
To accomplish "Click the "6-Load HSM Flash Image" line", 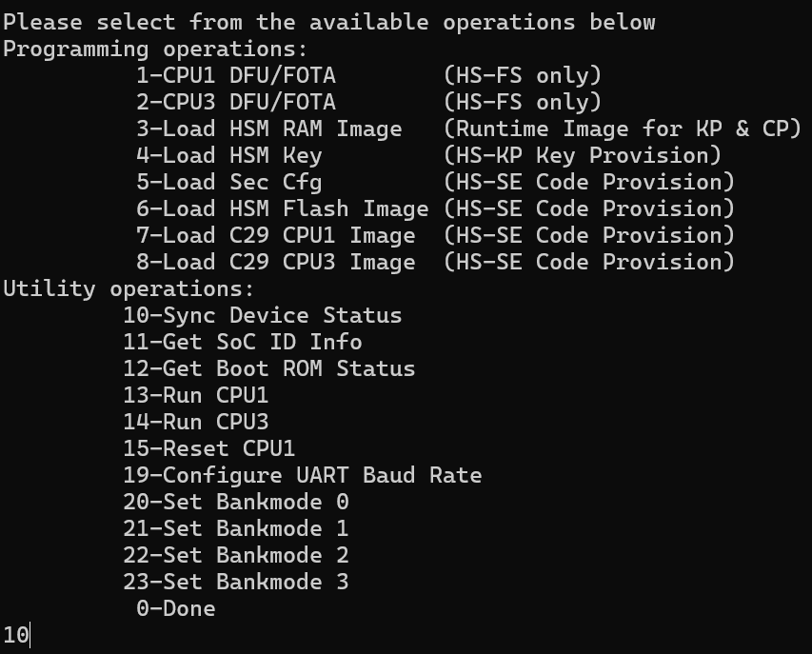I will click(x=282, y=208).
